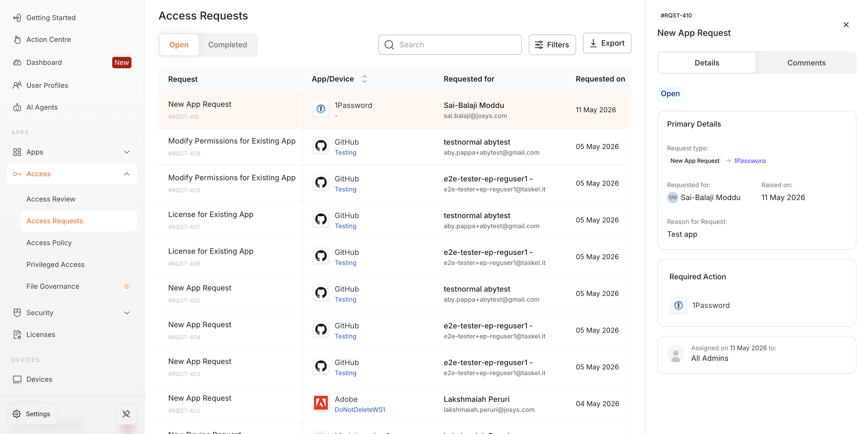Open Privileged Access submenu item

55,265
